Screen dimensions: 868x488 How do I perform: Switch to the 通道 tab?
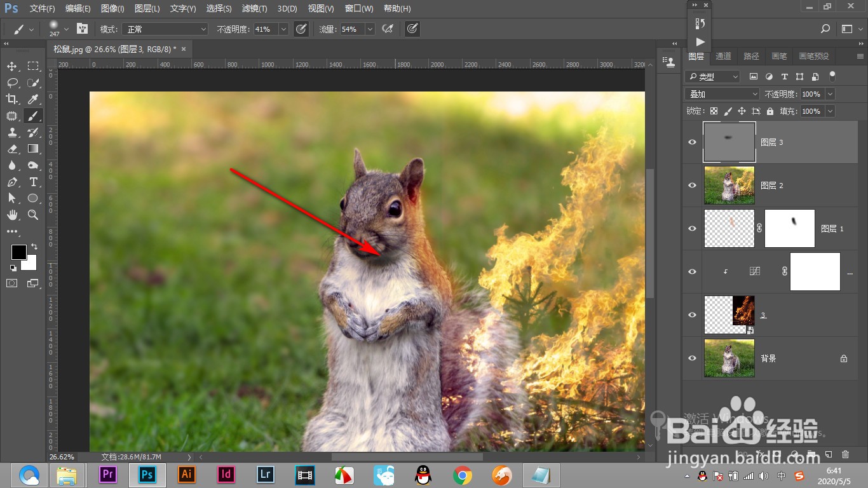tap(723, 56)
